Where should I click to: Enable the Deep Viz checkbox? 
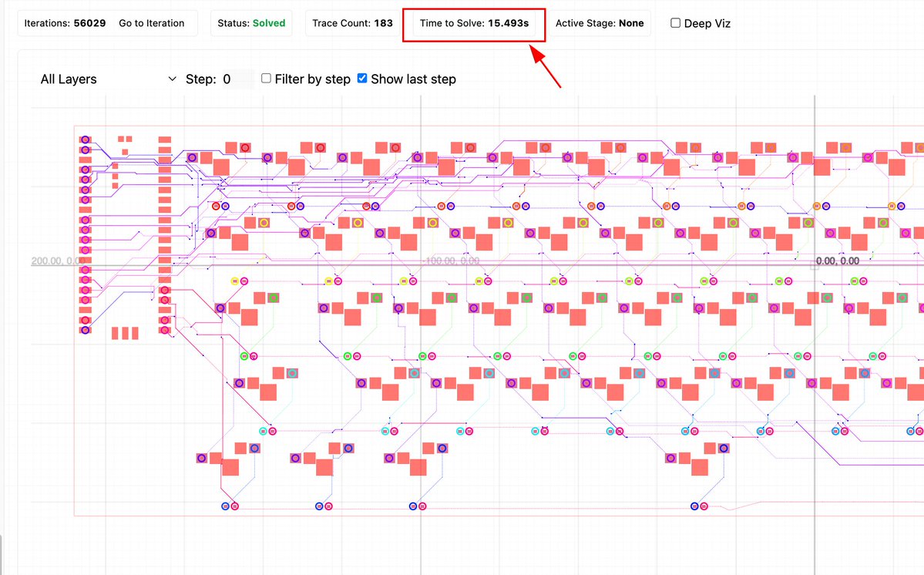point(675,23)
